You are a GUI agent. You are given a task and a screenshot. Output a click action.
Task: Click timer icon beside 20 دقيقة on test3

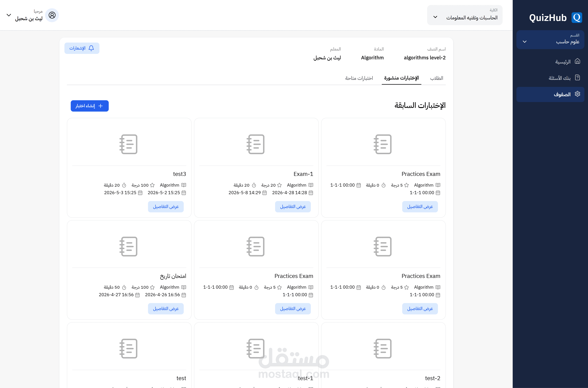coord(124,185)
